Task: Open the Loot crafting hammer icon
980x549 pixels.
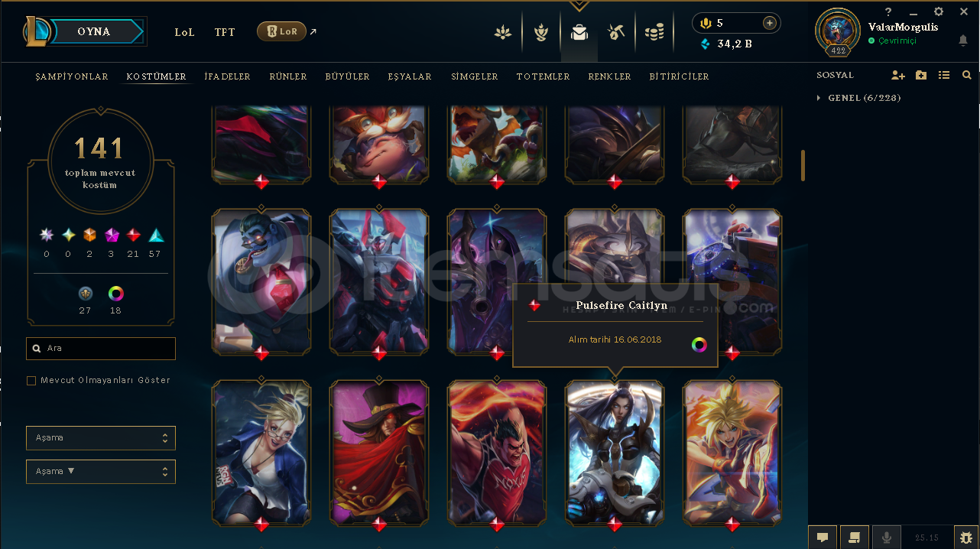Action: pos(616,32)
